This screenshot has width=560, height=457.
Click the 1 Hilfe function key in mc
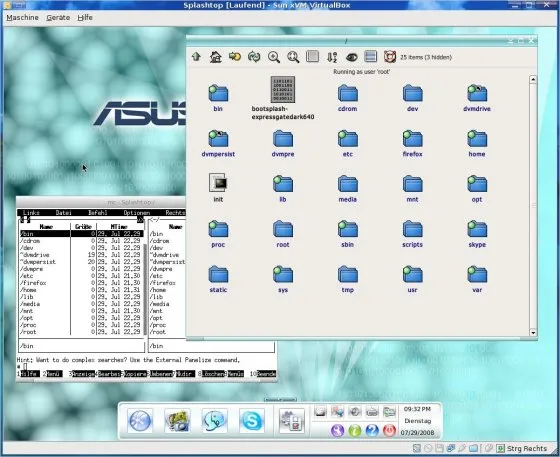[29, 373]
